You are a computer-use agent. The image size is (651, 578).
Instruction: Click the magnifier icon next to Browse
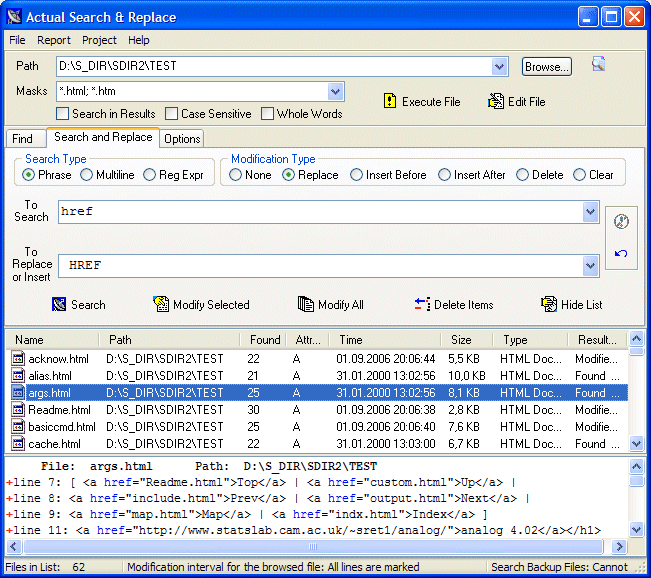click(x=599, y=65)
